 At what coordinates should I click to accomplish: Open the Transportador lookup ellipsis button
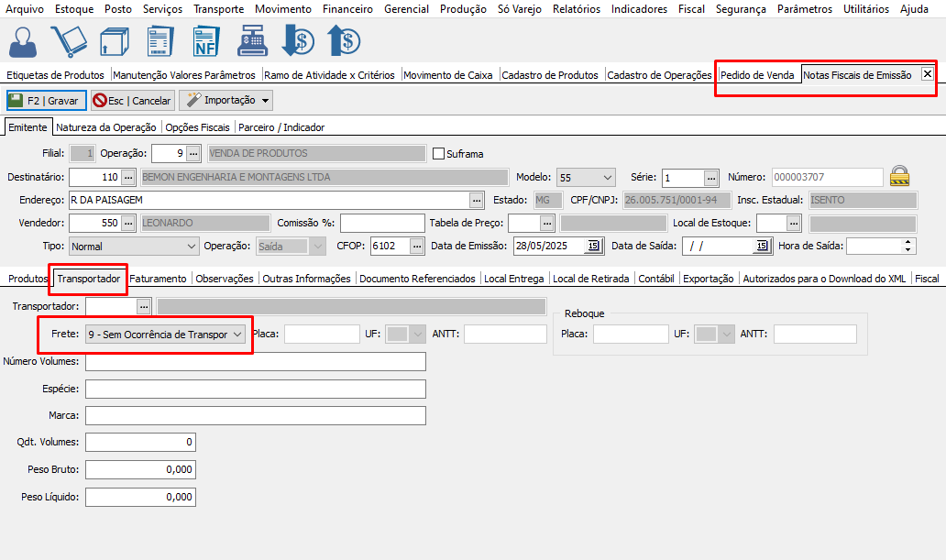[x=144, y=306]
